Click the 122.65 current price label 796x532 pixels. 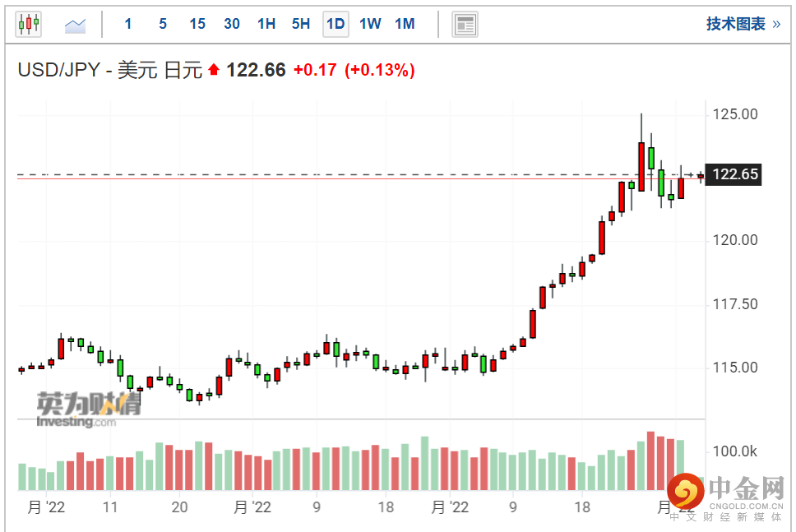click(735, 174)
